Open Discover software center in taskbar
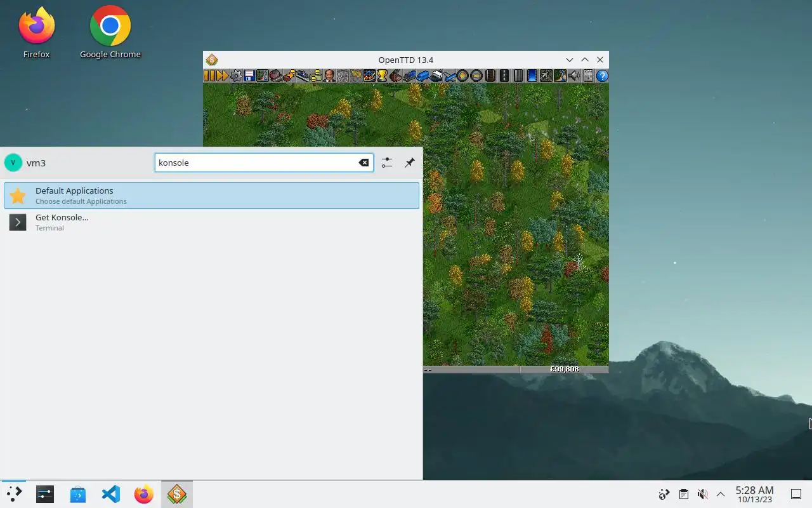Viewport: 812px width, 508px height. click(x=78, y=494)
